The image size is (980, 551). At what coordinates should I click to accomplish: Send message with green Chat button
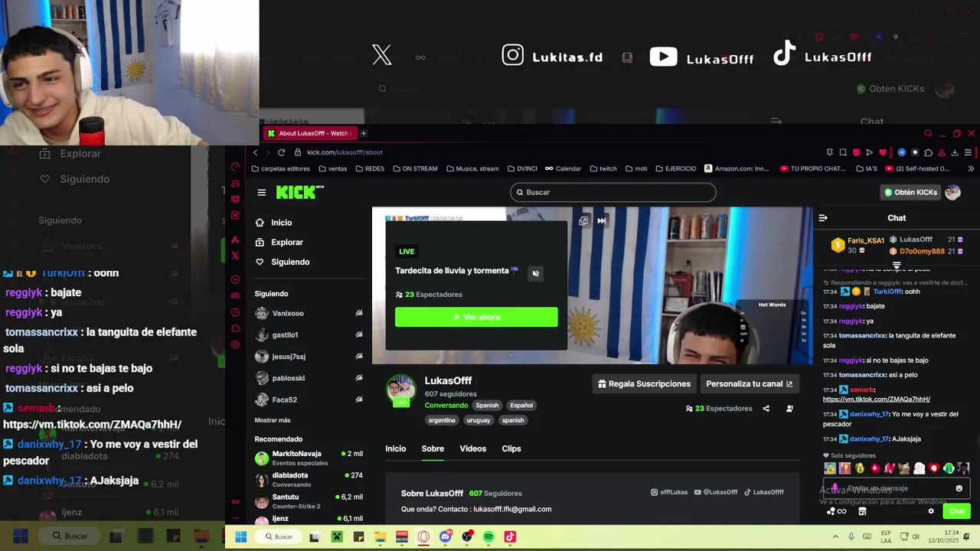pyautogui.click(x=957, y=511)
